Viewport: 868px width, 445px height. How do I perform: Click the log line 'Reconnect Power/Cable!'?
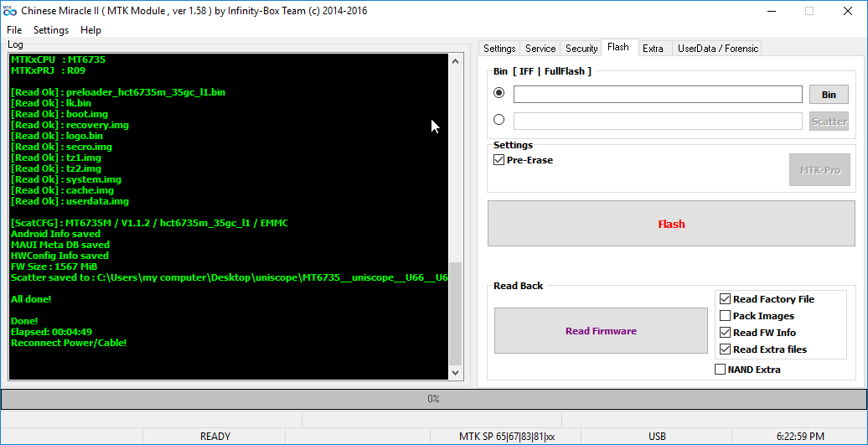69,343
